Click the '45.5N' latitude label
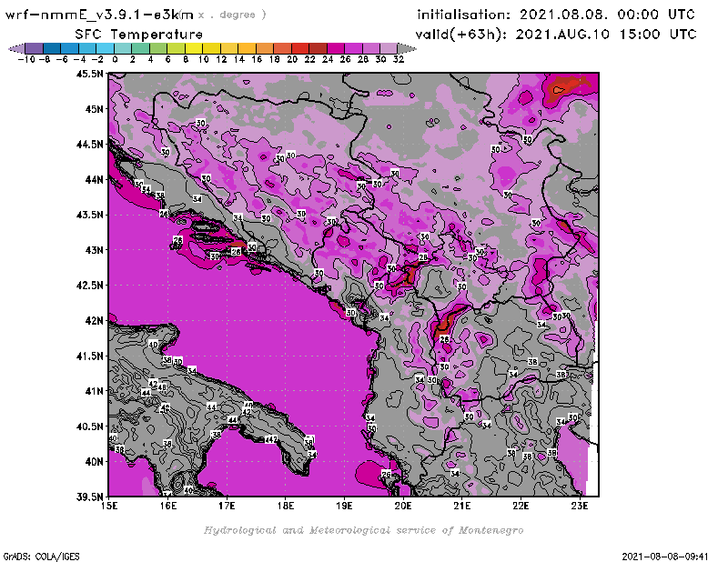This screenshot has width=728, height=562. pyautogui.click(x=89, y=74)
